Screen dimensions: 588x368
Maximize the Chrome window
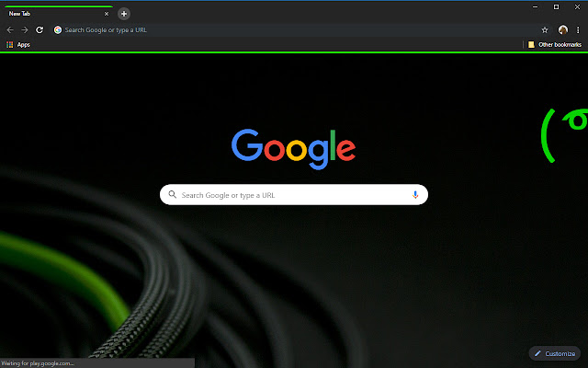[x=556, y=6]
